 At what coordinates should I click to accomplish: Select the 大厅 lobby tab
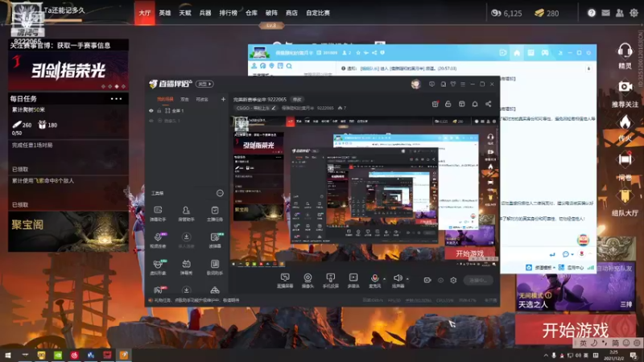pos(145,13)
